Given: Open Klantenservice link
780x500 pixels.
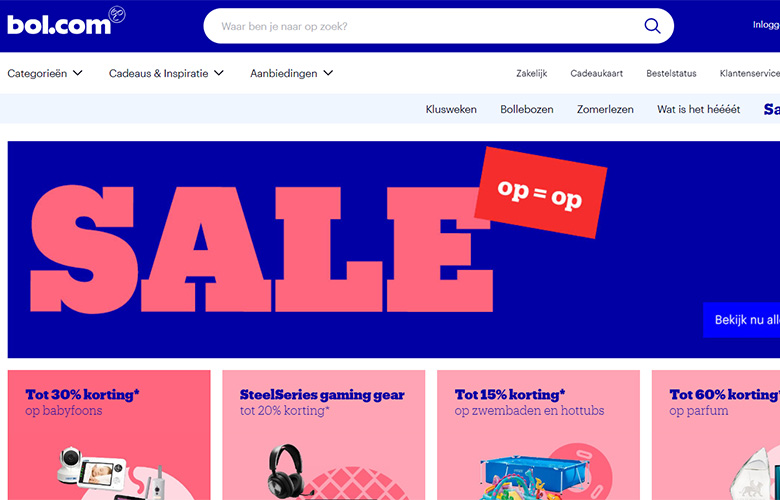Looking at the screenshot, I should [x=750, y=74].
